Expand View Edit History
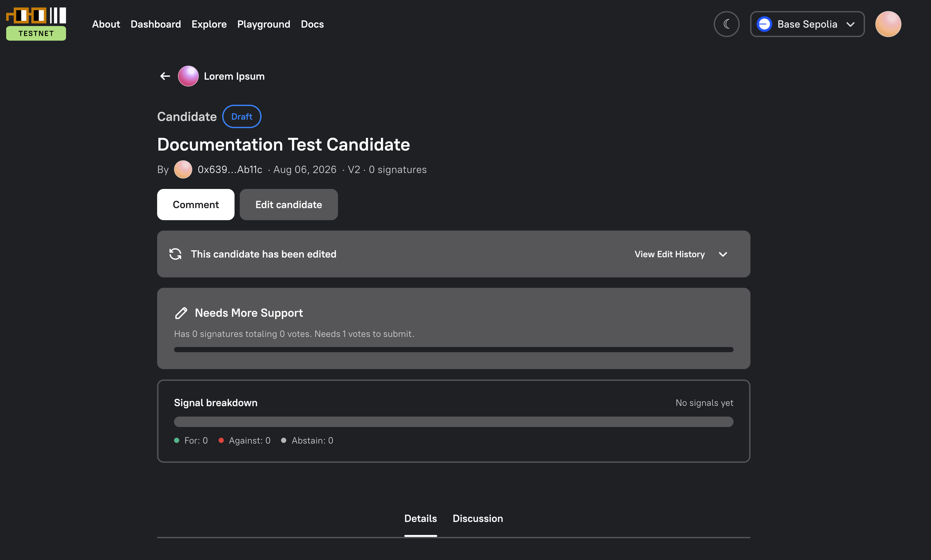 click(x=669, y=254)
